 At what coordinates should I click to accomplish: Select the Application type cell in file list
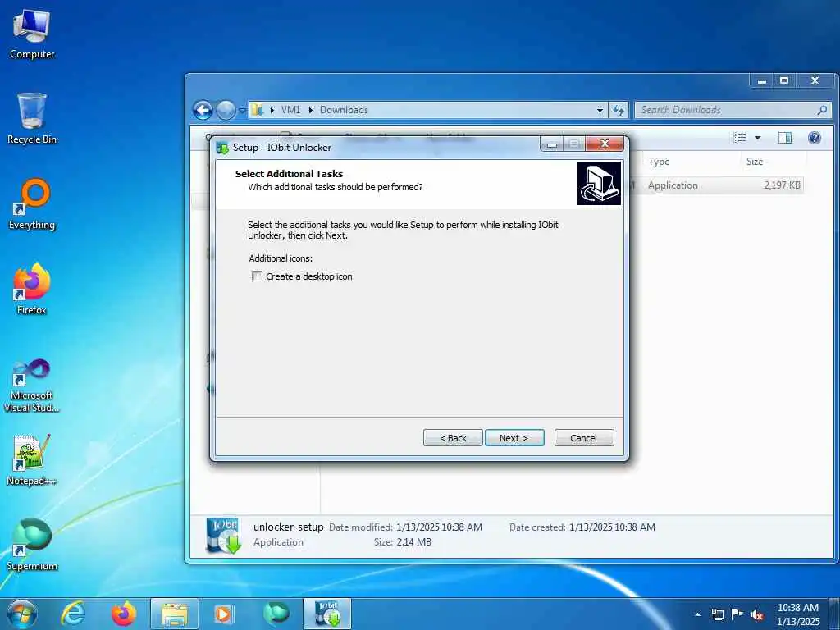pos(673,185)
